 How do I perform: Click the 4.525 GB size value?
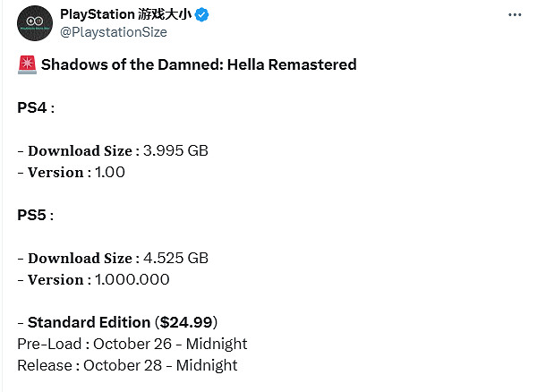[x=176, y=258]
